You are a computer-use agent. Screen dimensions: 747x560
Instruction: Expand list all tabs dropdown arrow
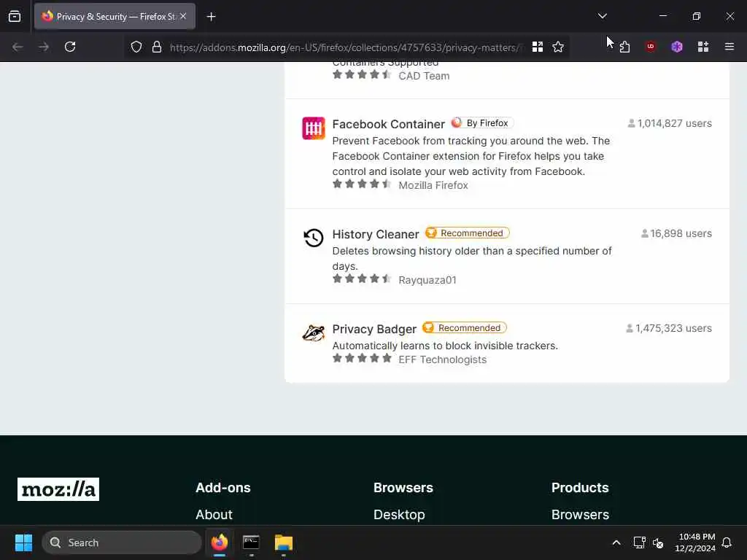[602, 16]
